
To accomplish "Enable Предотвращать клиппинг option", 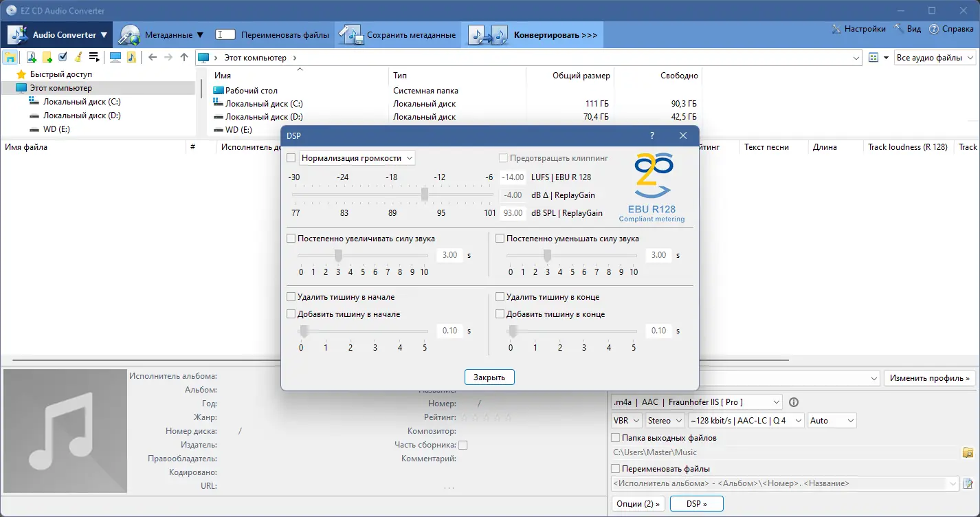I will pyautogui.click(x=502, y=157).
